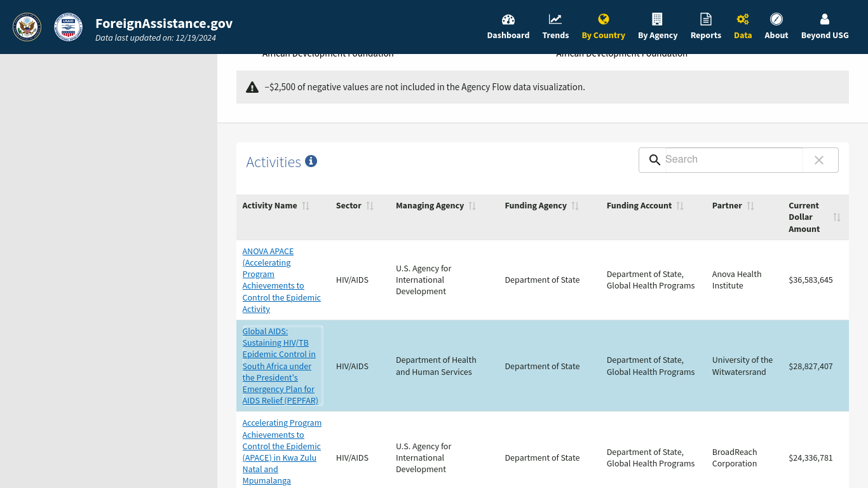This screenshot has height=488, width=868.
Task: Click the USAID seal logo
Action: pyautogui.click(x=68, y=27)
